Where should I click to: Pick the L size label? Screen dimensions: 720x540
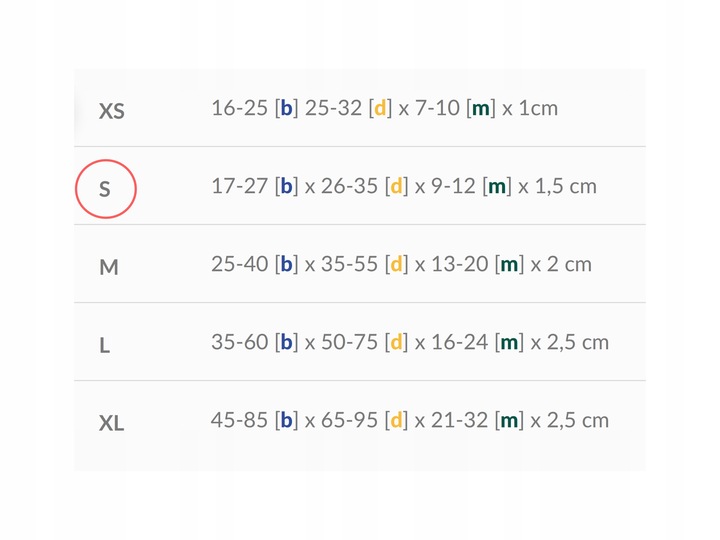click(105, 345)
